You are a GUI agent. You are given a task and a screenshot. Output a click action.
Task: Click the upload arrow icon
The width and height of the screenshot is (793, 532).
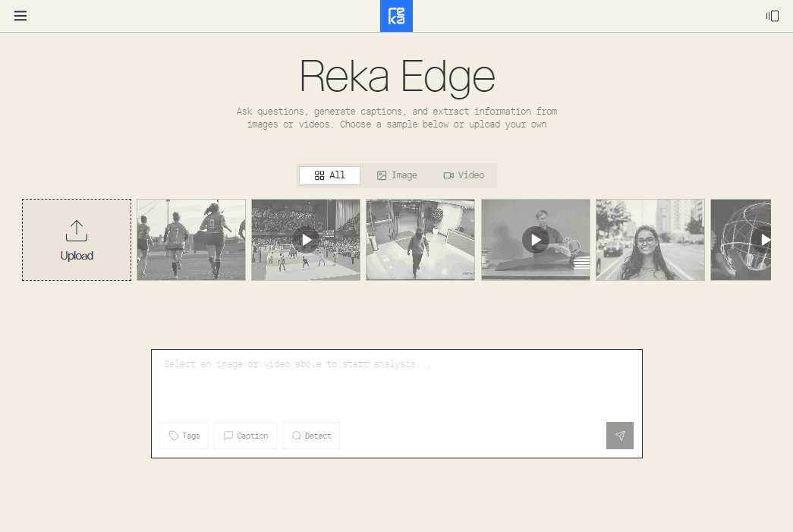tap(76, 231)
